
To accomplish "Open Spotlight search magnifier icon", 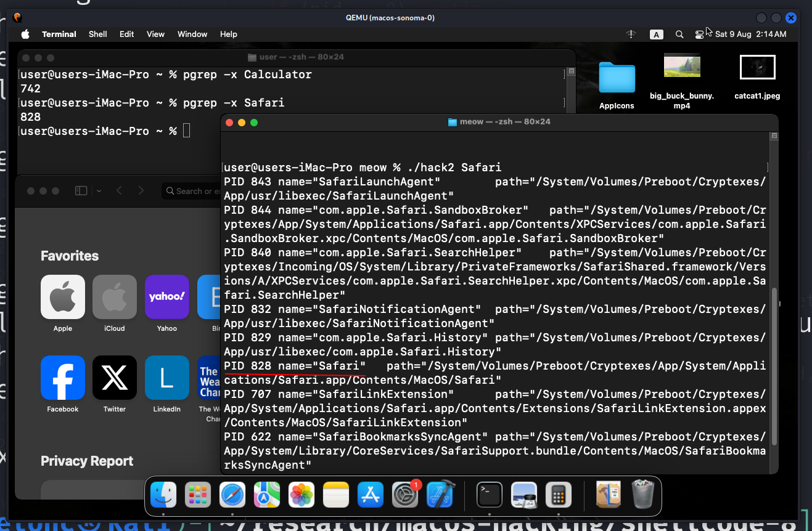I will pyautogui.click(x=679, y=34).
